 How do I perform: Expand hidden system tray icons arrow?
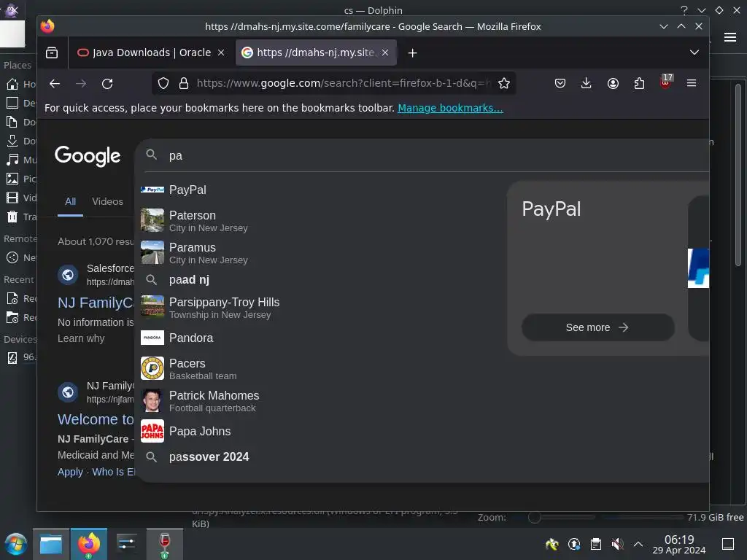click(x=638, y=544)
